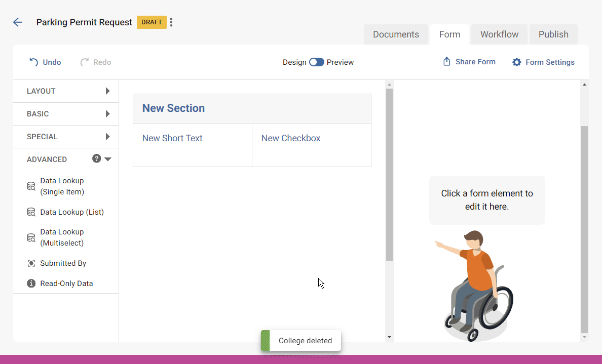Select the Data Lookup (List) icon

pos(30,212)
